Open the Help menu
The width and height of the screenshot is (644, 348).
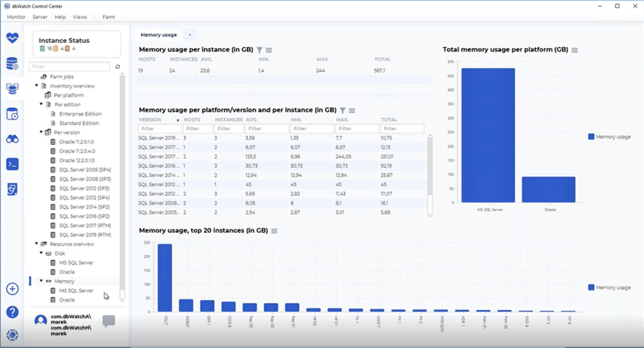[60, 17]
